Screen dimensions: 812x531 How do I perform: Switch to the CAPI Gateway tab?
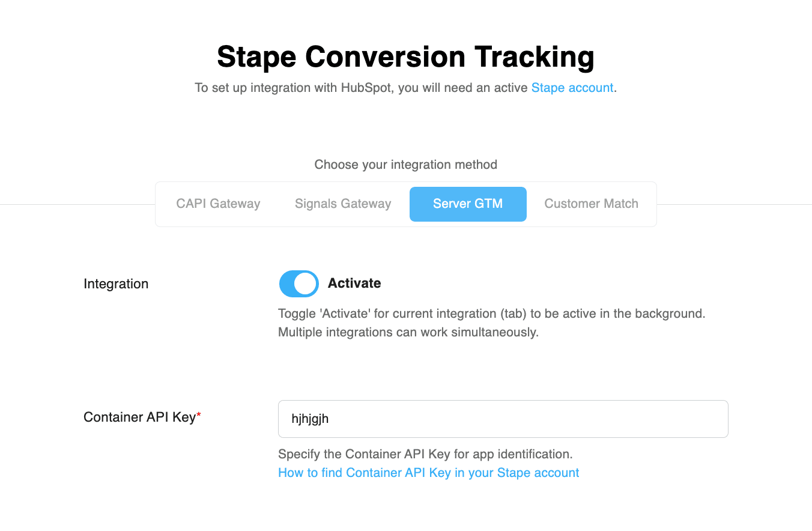218,204
